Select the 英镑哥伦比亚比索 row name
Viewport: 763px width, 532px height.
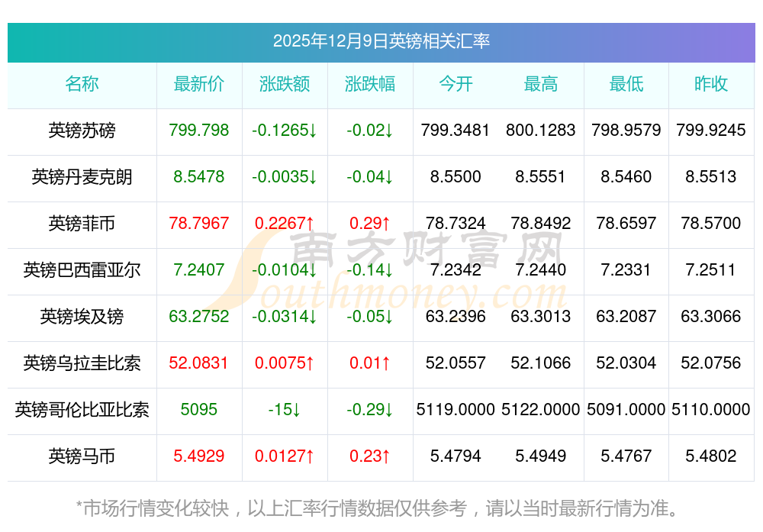pyautogui.click(x=82, y=409)
